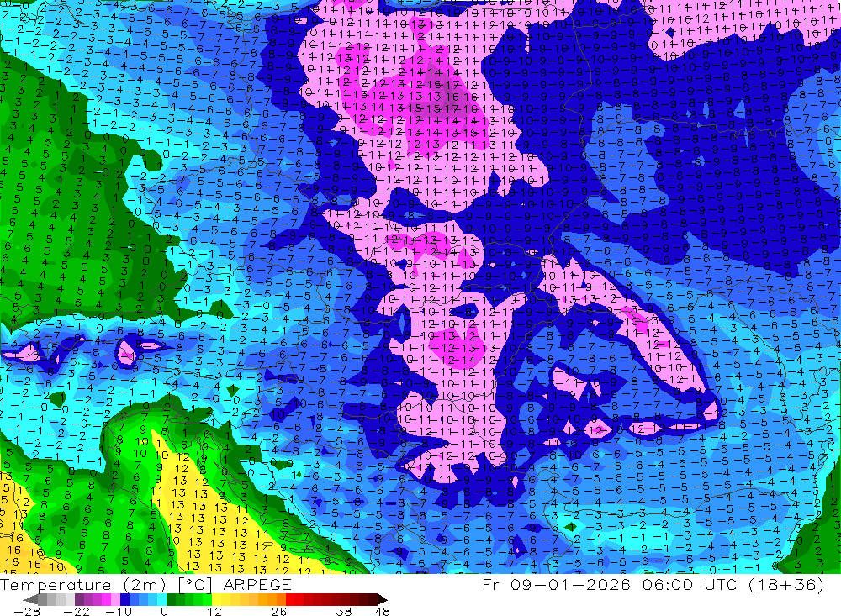The width and height of the screenshot is (841, 616).
Task: Click the '12' legend scale value
Action: 214,612
